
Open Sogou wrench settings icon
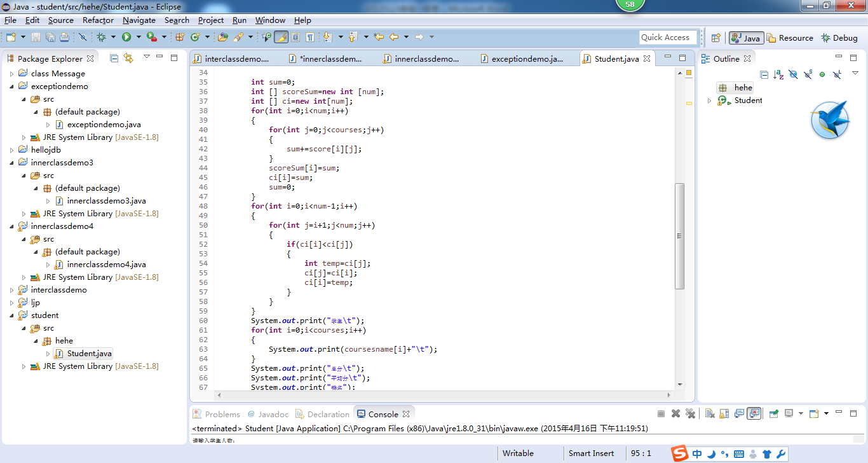tap(782, 454)
